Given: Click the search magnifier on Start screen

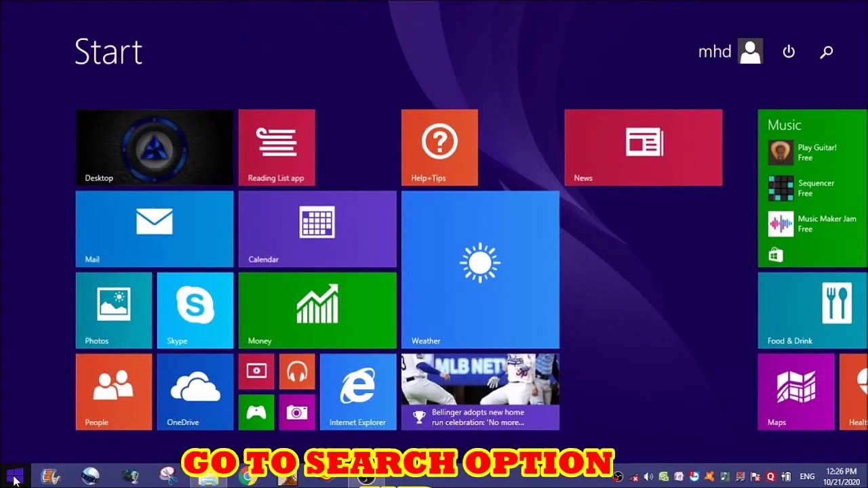Looking at the screenshot, I should click(x=826, y=52).
